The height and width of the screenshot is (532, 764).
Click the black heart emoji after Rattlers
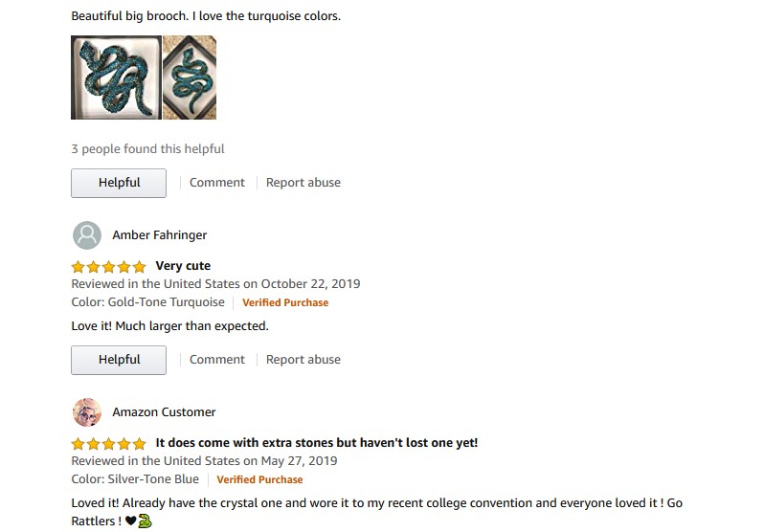[x=130, y=521]
